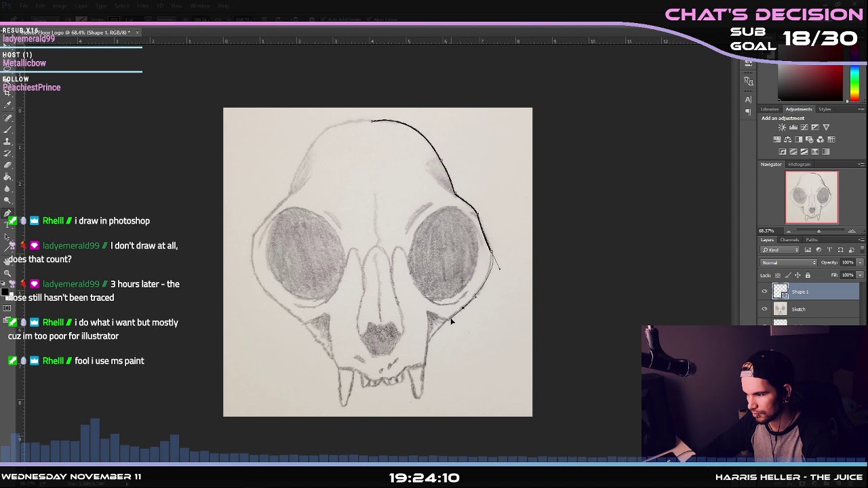Select the Blur tool
Image resolution: width=868 pixels, height=488 pixels.
point(7,188)
